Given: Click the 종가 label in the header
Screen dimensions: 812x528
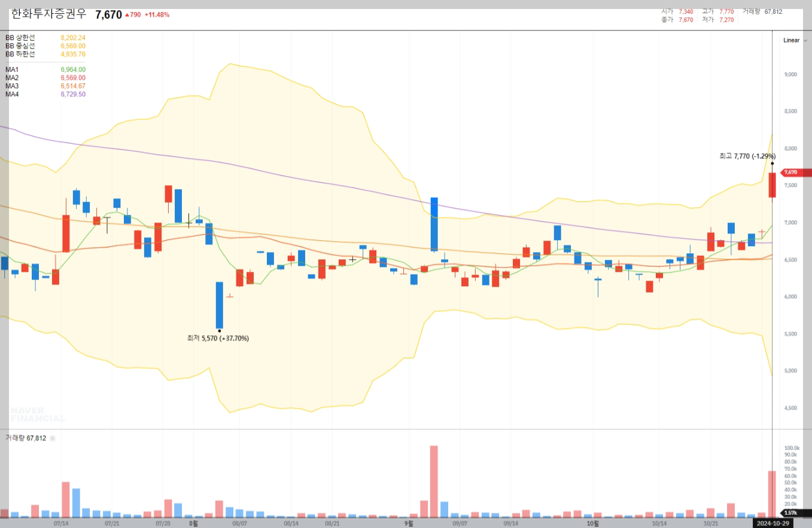Looking at the screenshot, I should click(x=667, y=20).
